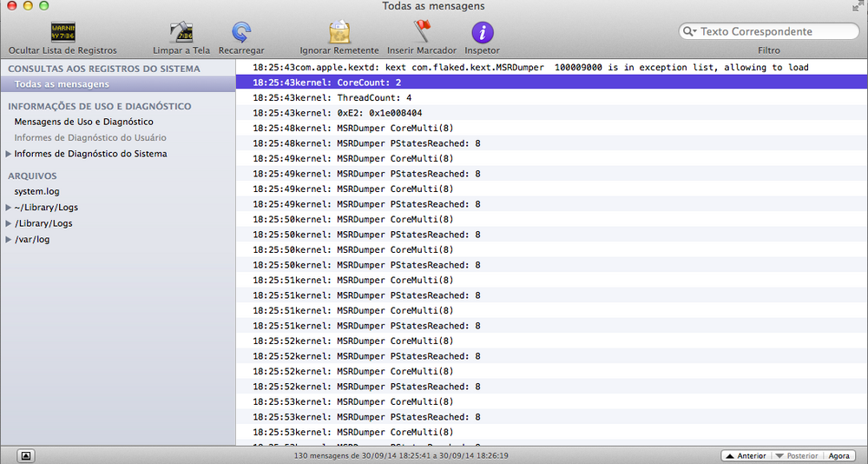Open the Inspetor info icon
The height and width of the screenshot is (464, 868).
(482, 33)
